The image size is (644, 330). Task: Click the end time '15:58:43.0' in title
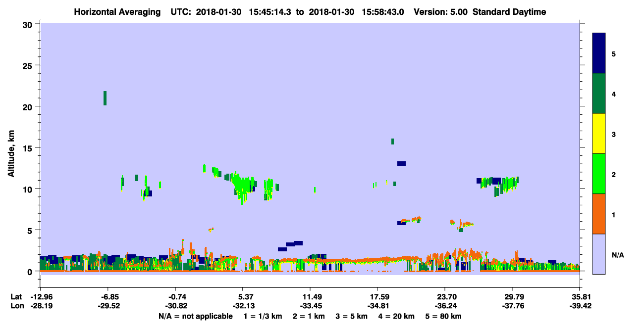point(383,12)
